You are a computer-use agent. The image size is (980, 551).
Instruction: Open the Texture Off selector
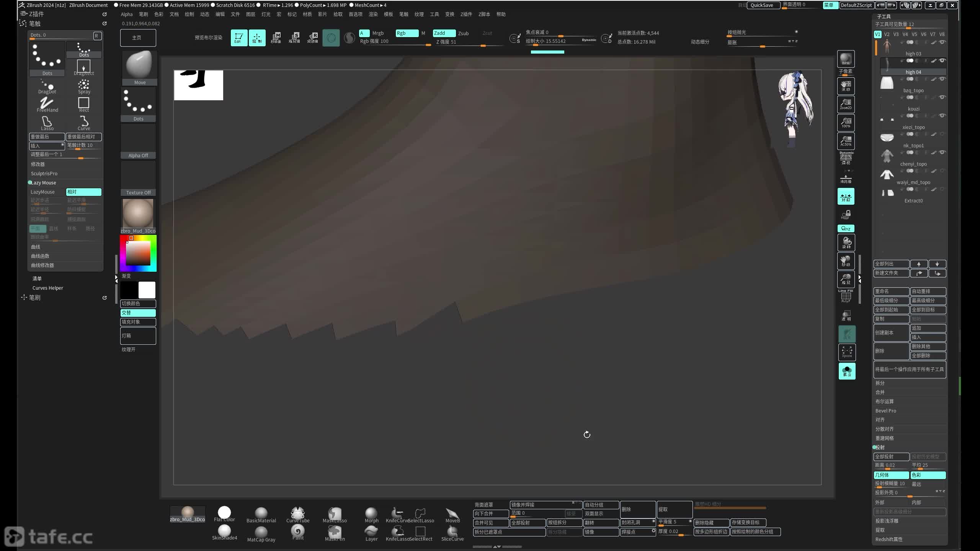pos(138,178)
